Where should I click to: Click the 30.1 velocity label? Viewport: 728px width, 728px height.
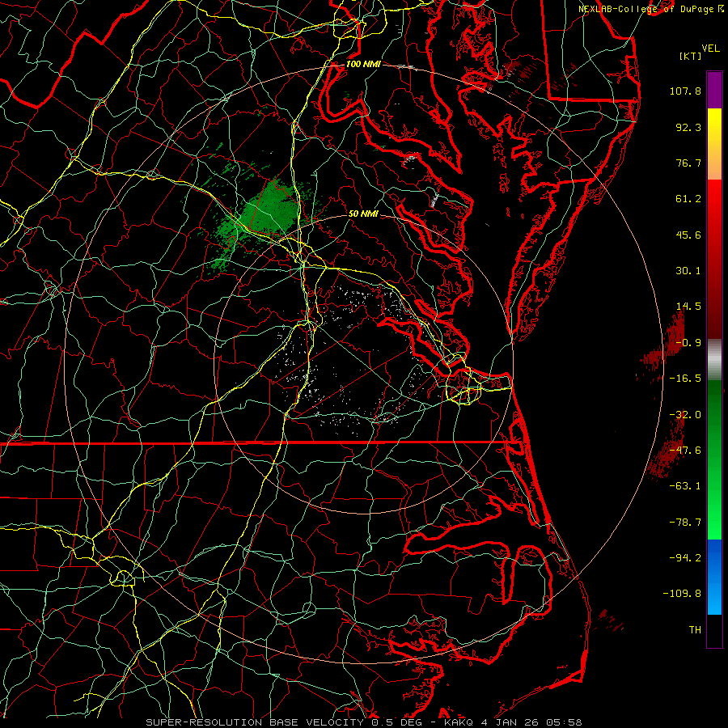coord(688,271)
